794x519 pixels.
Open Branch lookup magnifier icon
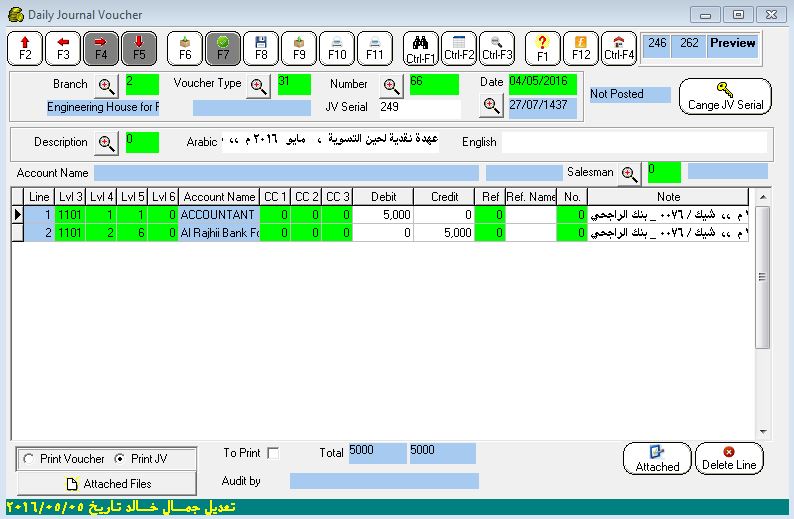(106, 85)
